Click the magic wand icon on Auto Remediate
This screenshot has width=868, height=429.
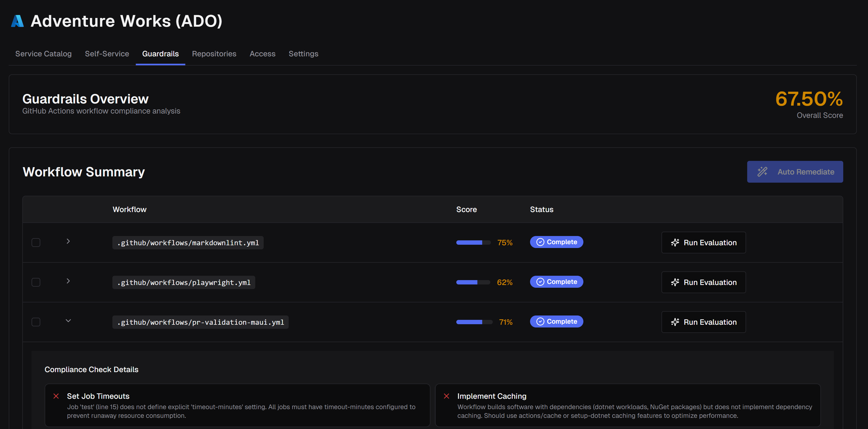click(762, 171)
